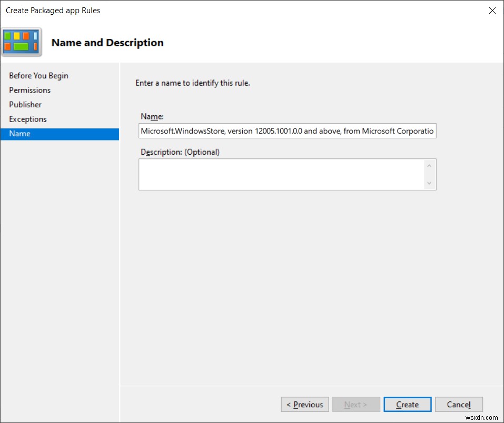
Task: Click the 'Name:' field label
Action: pos(152,116)
